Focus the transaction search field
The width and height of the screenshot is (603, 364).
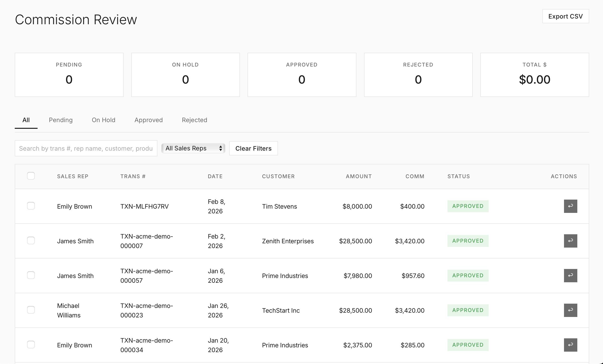pos(86,148)
